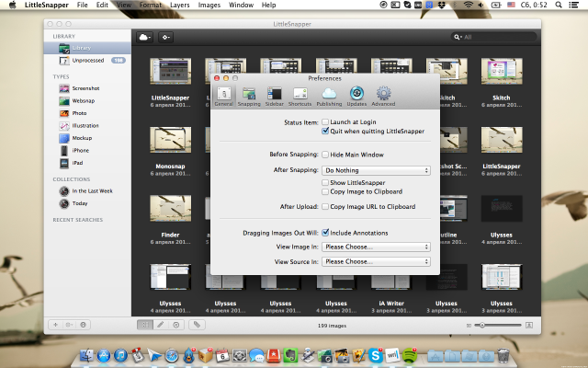Enable Launch at Login checkbox
This screenshot has width=588, height=368.
(x=325, y=121)
